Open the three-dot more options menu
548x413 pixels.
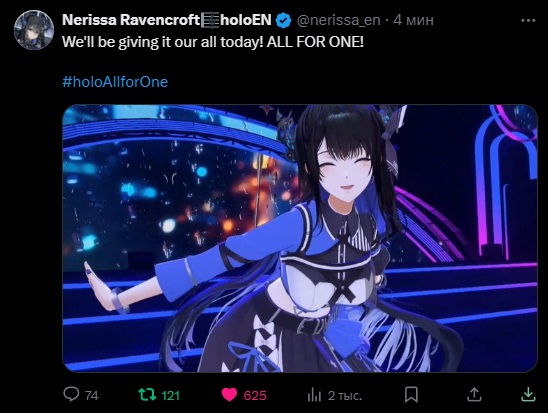(528, 21)
